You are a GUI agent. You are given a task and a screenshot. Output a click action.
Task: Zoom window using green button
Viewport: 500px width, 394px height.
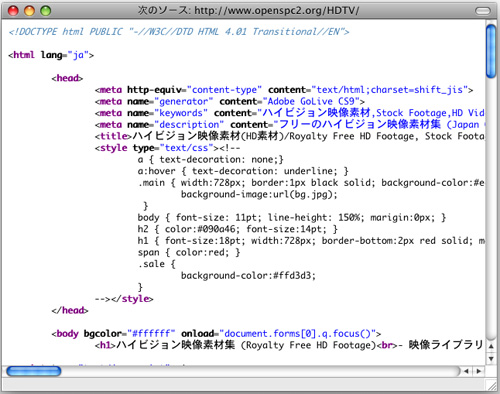(x=46, y=11)
